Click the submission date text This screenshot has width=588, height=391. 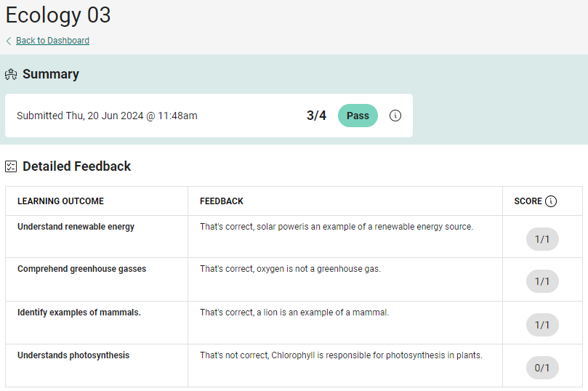pyautogui.click(x=107, y=116)
